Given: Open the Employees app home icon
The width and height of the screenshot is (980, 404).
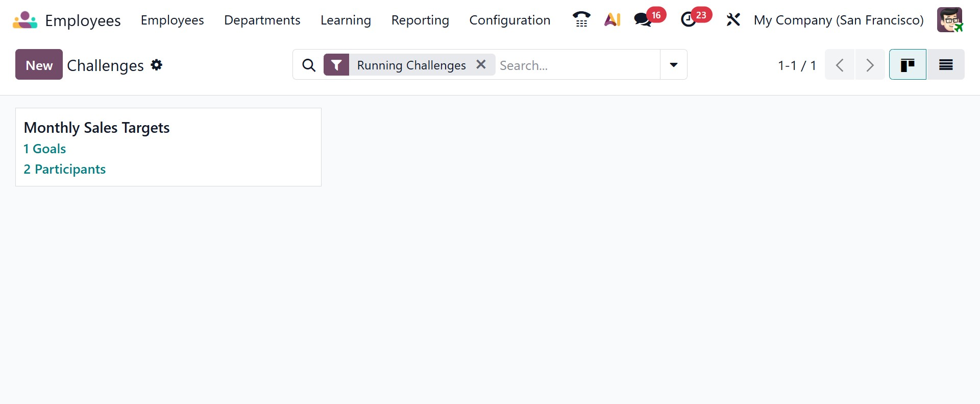Looking at the screenshot, I should (25, 20).
